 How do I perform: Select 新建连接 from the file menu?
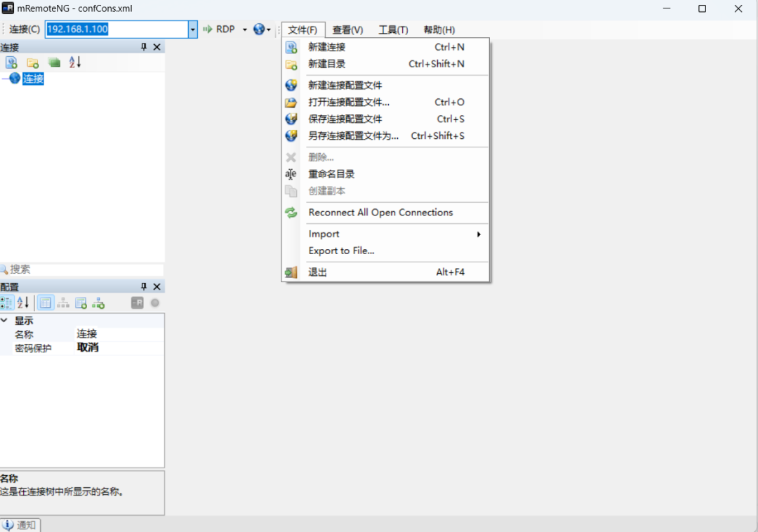[327, 47]
